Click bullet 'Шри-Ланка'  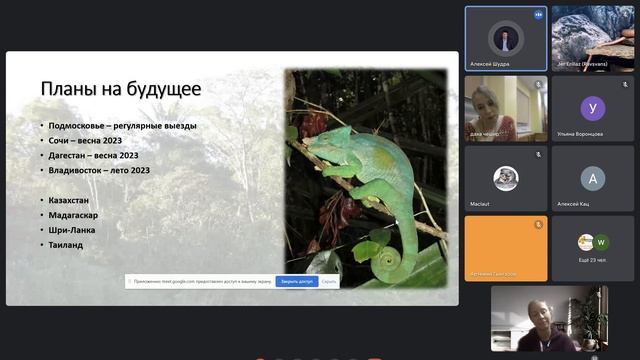[72, 230]
